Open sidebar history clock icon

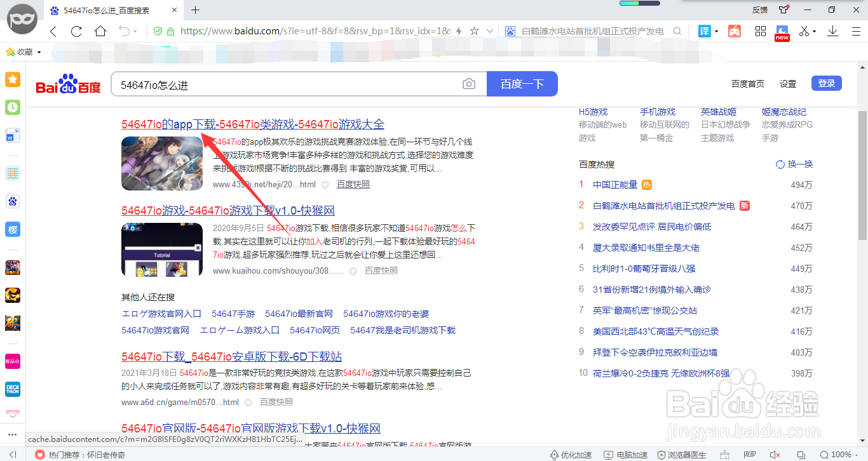[13, 107]
